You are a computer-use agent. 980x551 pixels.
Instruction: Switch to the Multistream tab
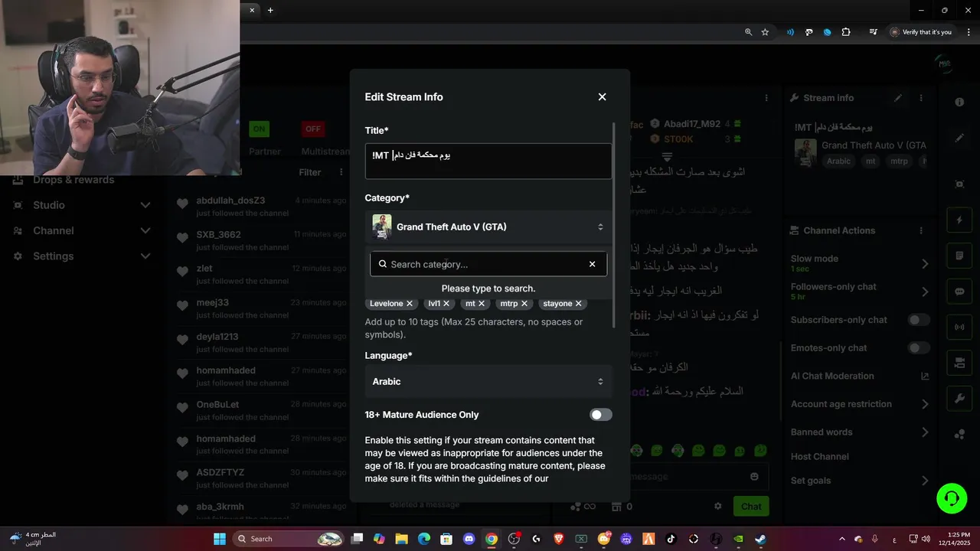[325, 152]
